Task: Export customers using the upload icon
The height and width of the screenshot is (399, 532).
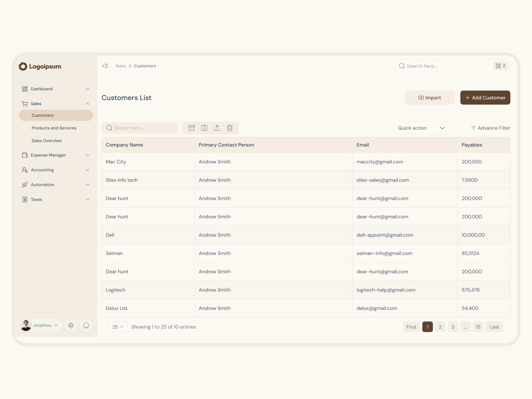Action: [217, 128]
